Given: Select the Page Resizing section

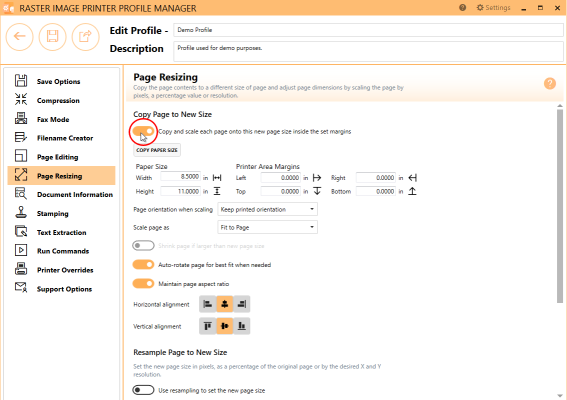Looking at the screenshot, I should click(x=61, y=176).
